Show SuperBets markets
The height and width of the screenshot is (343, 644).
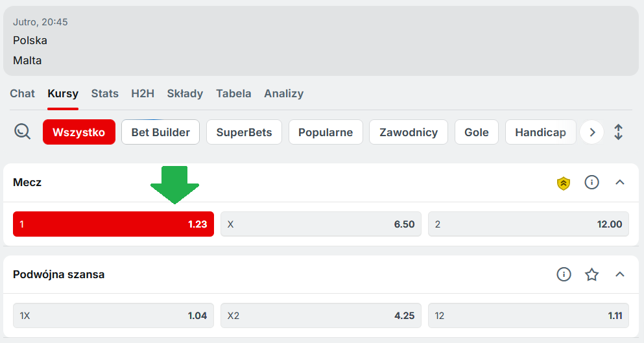[x=244, y=132]
